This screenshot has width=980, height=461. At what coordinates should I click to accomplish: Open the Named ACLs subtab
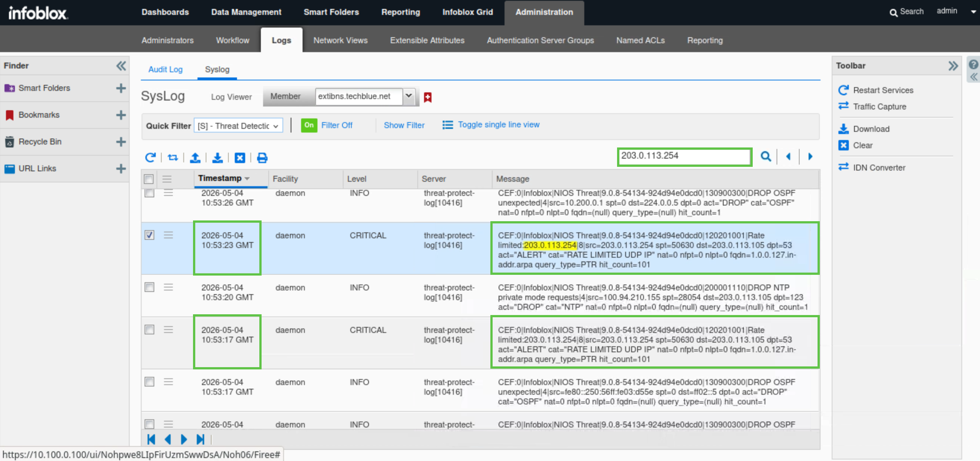640,40
